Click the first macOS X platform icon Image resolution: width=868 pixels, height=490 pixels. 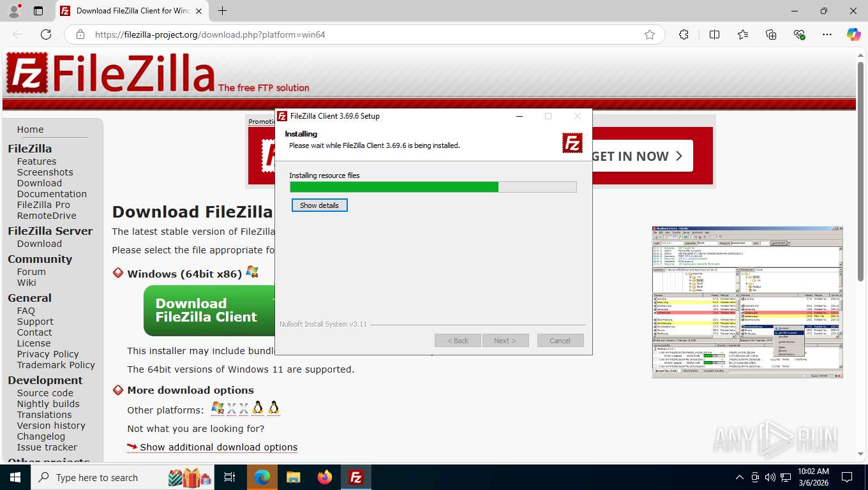231,408
